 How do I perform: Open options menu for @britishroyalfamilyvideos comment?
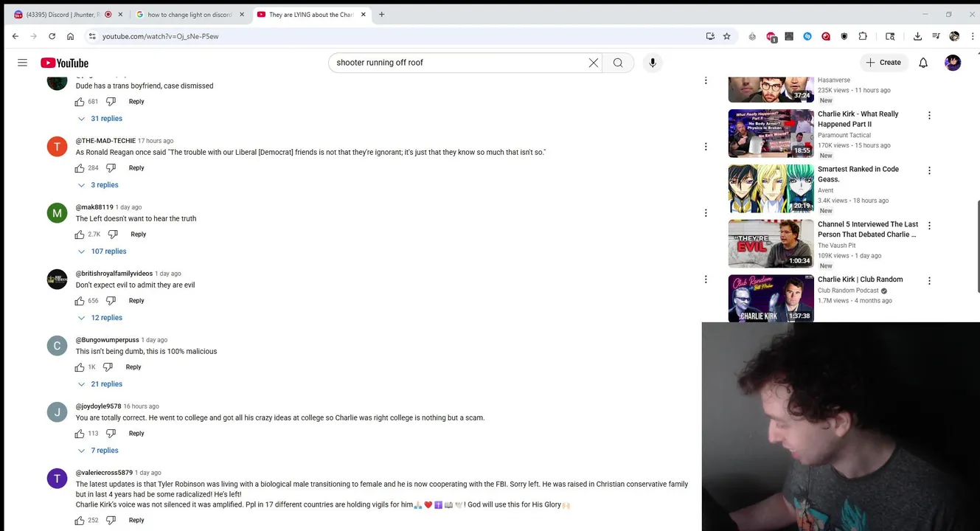pyautogui.click(x=706, y=280)
